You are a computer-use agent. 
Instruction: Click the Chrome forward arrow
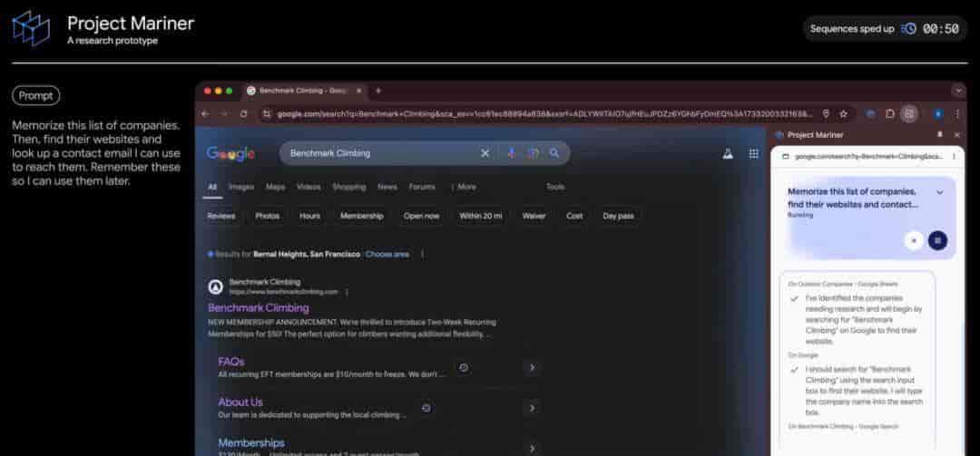pyautogui.click(x=224, y=113)
